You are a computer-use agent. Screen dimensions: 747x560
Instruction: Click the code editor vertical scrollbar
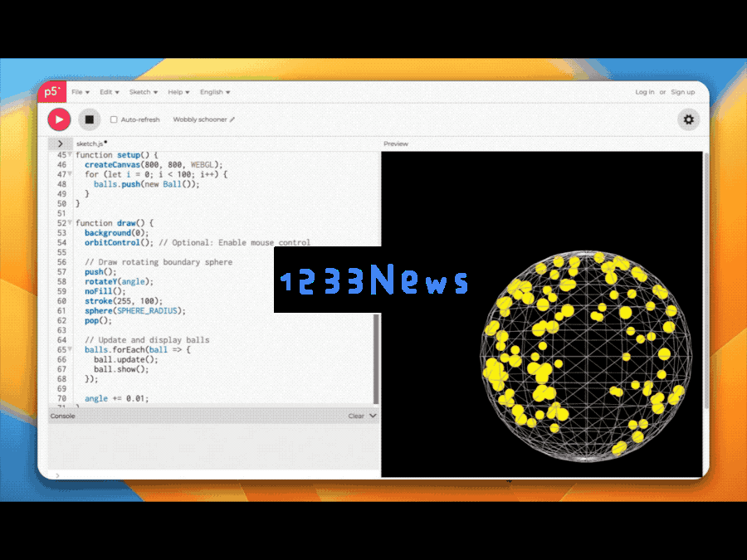[x=376, y=359]
